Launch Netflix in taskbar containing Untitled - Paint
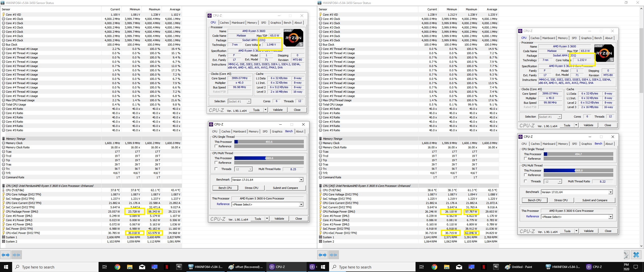The width and height of the screenshot is (644, 272). (x=484, y=267)
